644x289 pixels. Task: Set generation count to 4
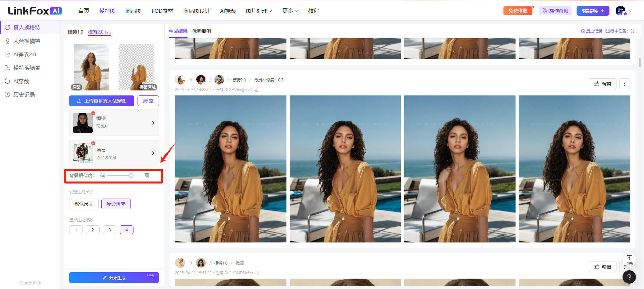[126, 230]
